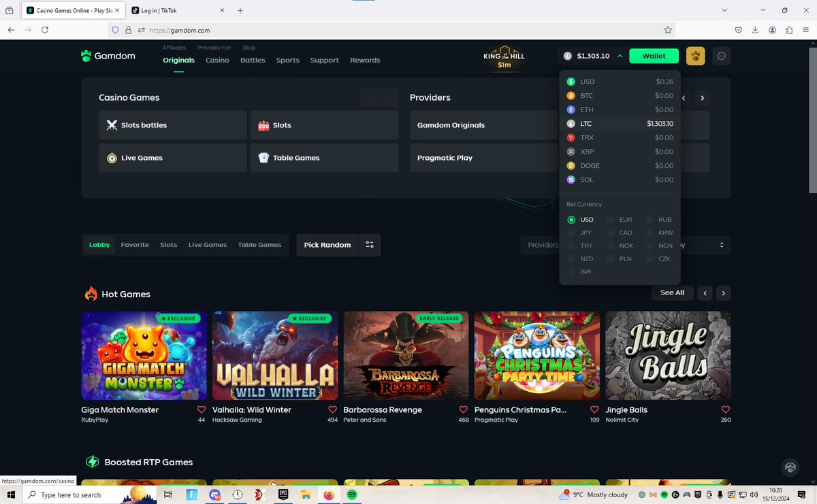
Task: Select the USD currency row
Action: [x=620, y=82]
